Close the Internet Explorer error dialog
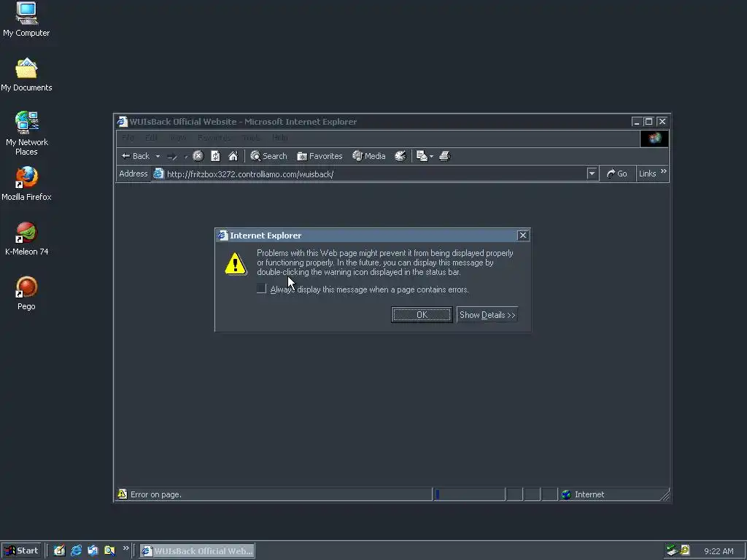Viewport: 747px width, 560px height. (522, 236)
